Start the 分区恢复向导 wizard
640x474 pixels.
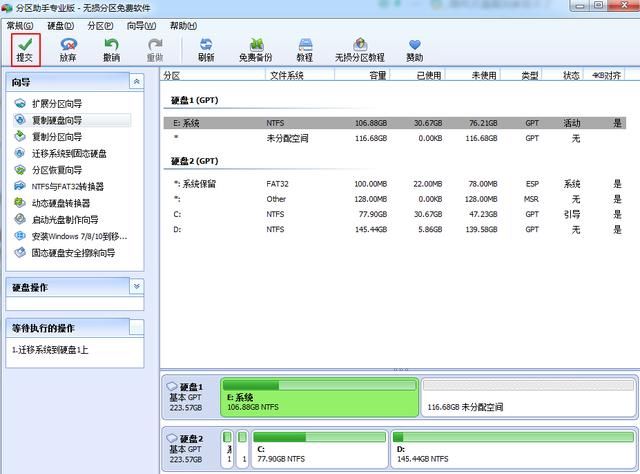point(59,170)
